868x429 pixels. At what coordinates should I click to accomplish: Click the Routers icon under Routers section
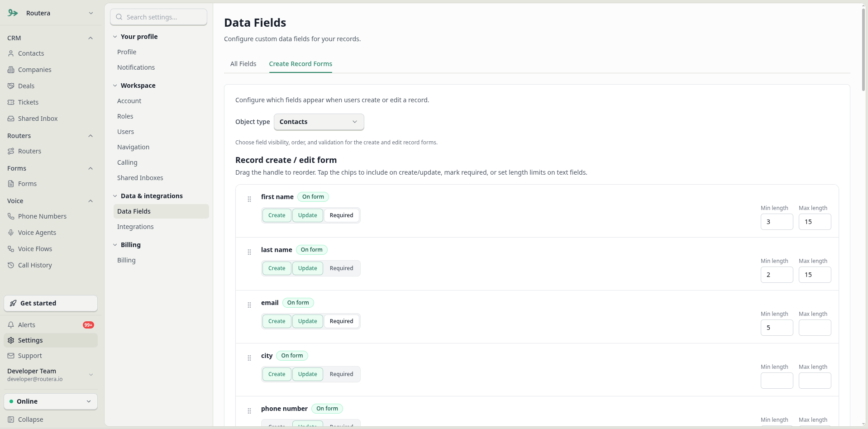(x=11, y=151)
